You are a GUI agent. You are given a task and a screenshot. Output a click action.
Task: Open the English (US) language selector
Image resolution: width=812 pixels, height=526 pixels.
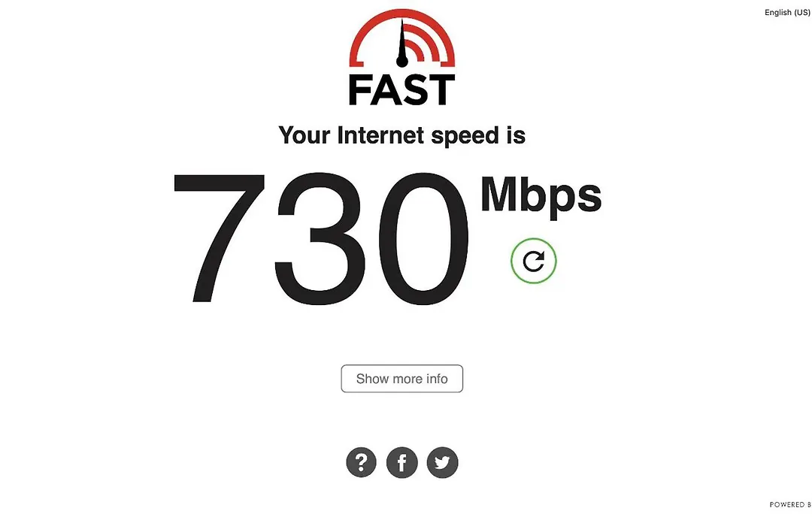pyautogui.click(x=787, y=13)
